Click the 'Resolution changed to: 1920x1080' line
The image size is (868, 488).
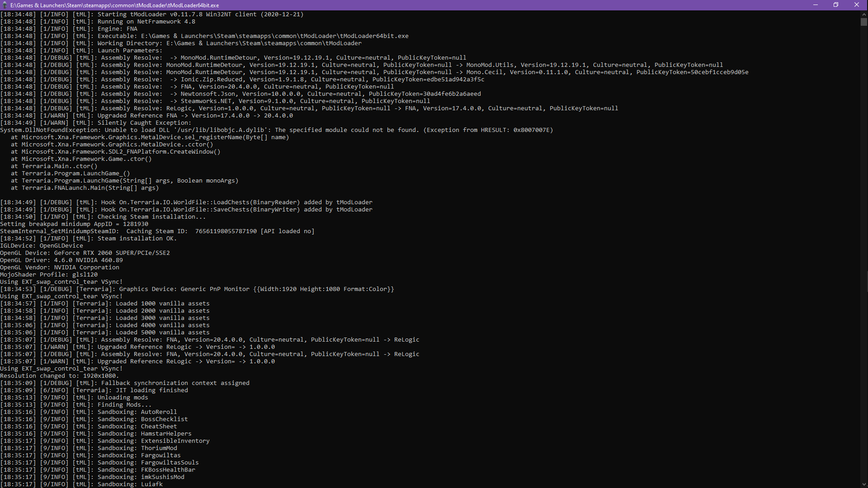(59, 376)
